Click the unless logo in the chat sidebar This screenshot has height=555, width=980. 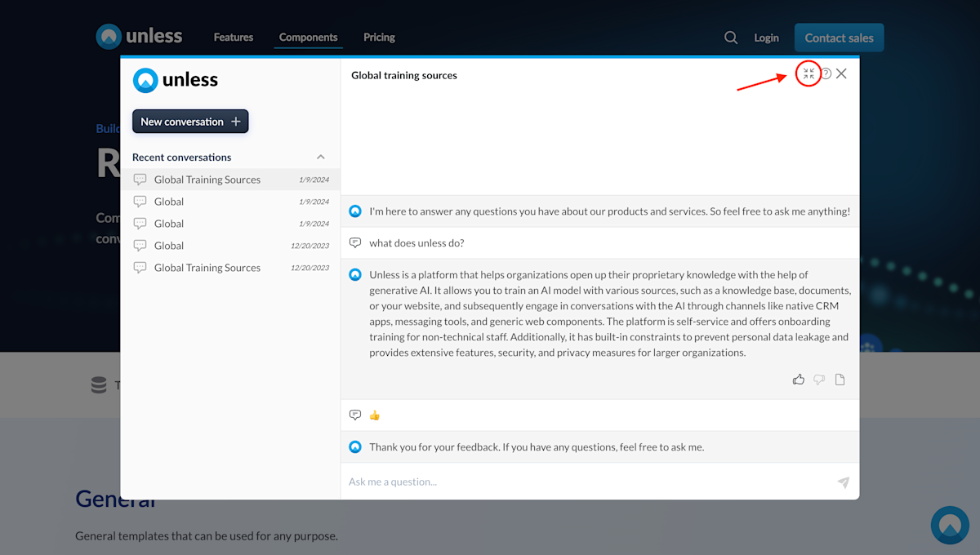[175, 79]
